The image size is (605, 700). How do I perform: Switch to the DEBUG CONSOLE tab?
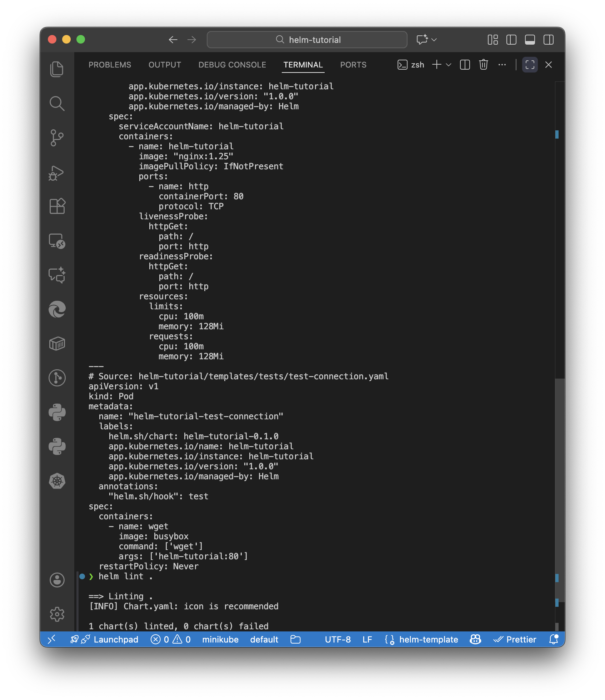(x=232, y=65)
